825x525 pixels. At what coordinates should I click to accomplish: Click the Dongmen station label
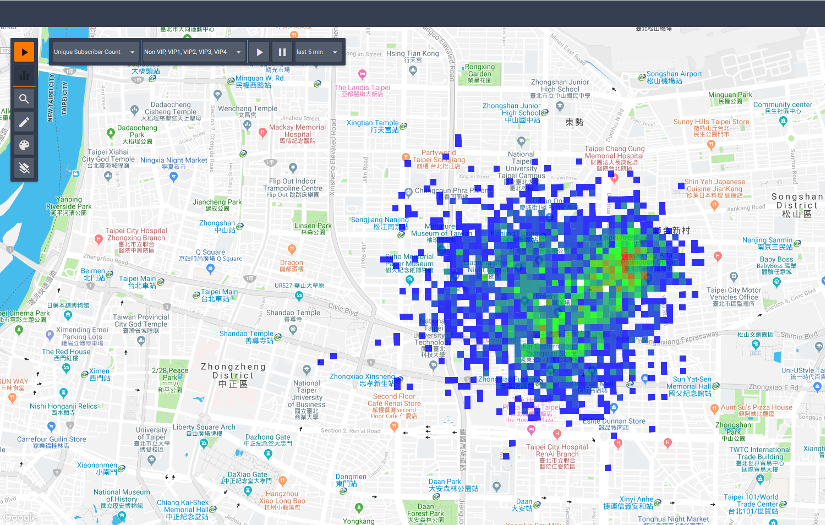(x=350, y=480)
